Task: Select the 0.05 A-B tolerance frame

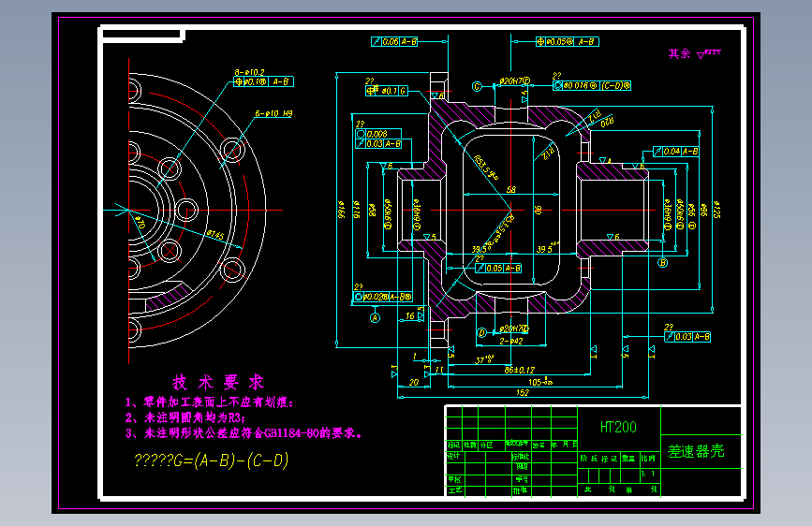Action: (x=498, y=269)
